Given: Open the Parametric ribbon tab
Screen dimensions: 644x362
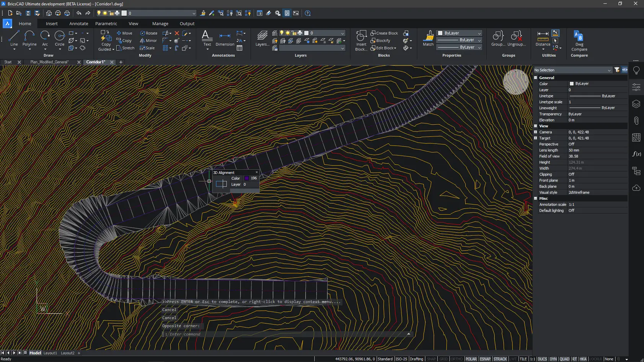Looking at the screenshot, I should [x=106, y=24].
